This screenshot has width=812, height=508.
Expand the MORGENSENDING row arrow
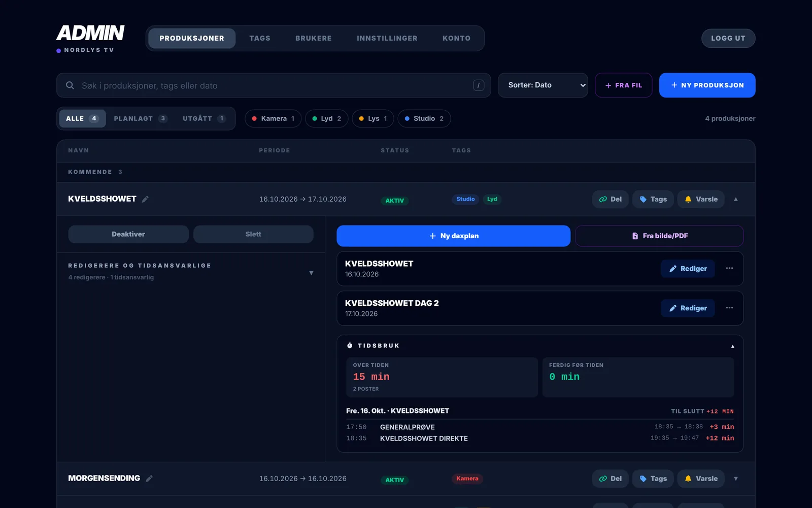click(736, 479)
